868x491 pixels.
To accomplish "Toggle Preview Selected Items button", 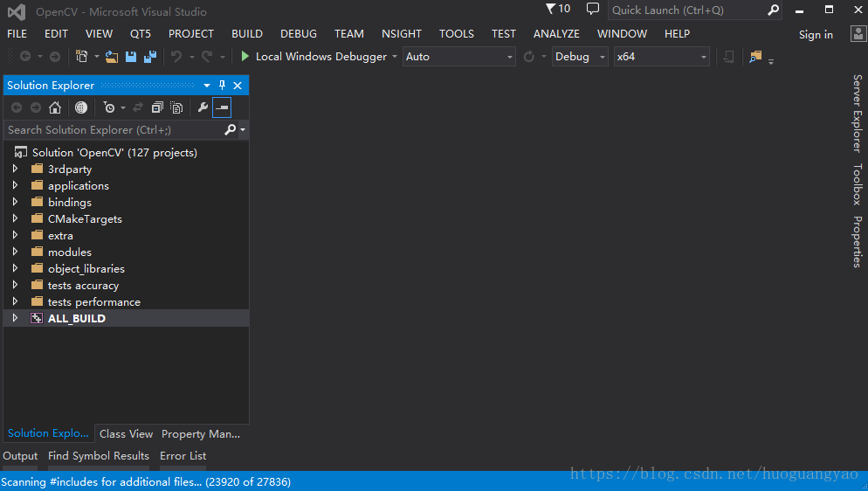I will pyautogui.click(x=222, y=107).
